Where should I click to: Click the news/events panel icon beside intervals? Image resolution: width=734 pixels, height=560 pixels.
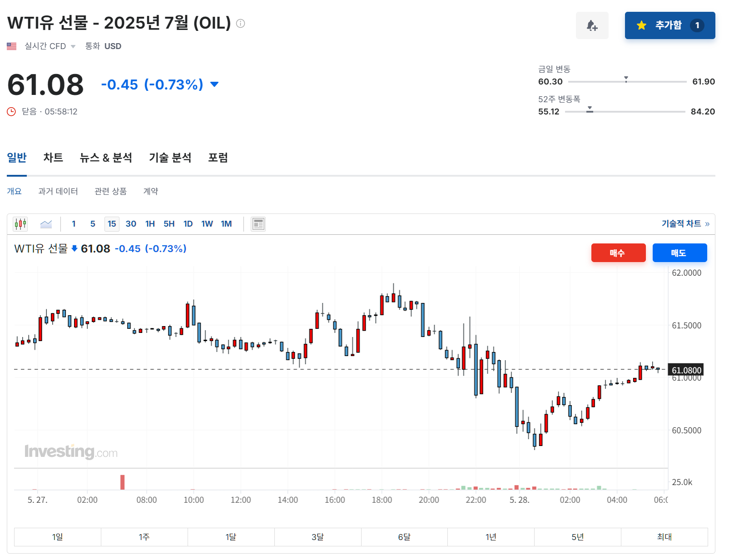(258, 223)
